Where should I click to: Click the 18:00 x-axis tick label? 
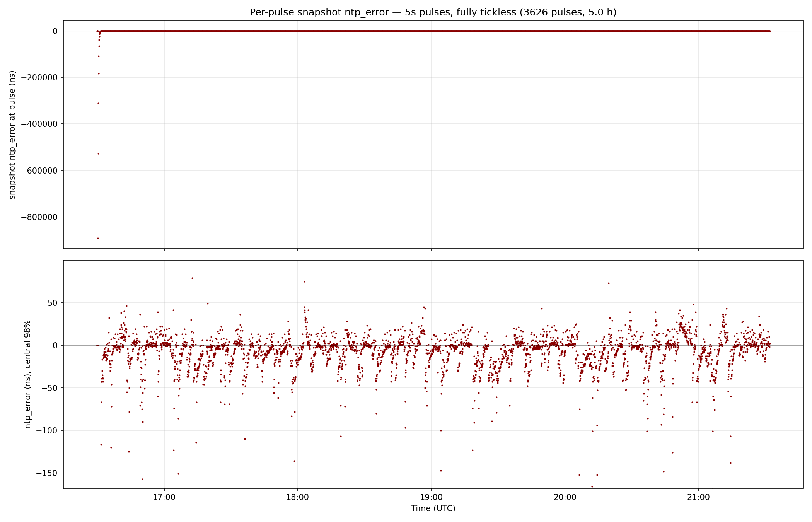tap(298, 497)
